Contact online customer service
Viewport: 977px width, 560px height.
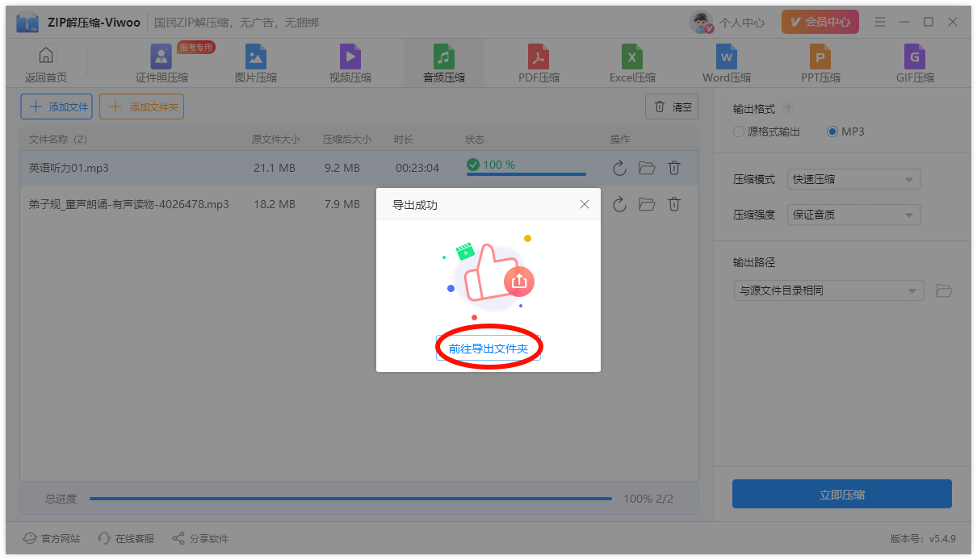(126, 538)
